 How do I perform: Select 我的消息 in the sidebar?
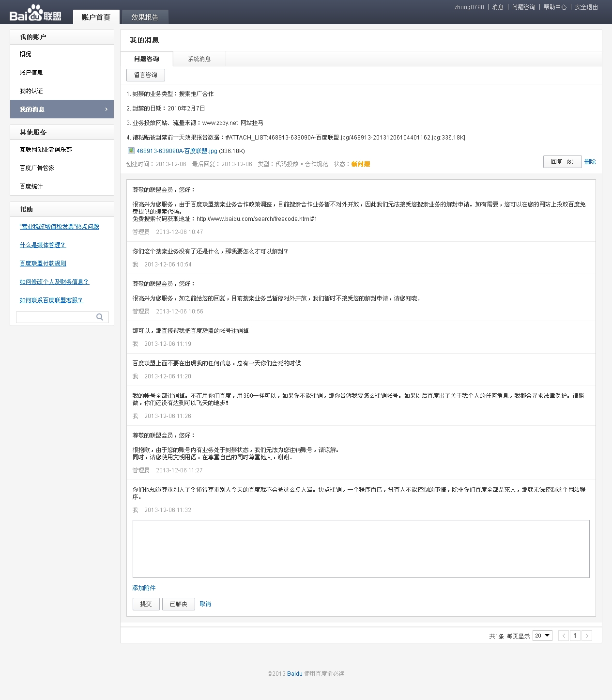(62, 109)
